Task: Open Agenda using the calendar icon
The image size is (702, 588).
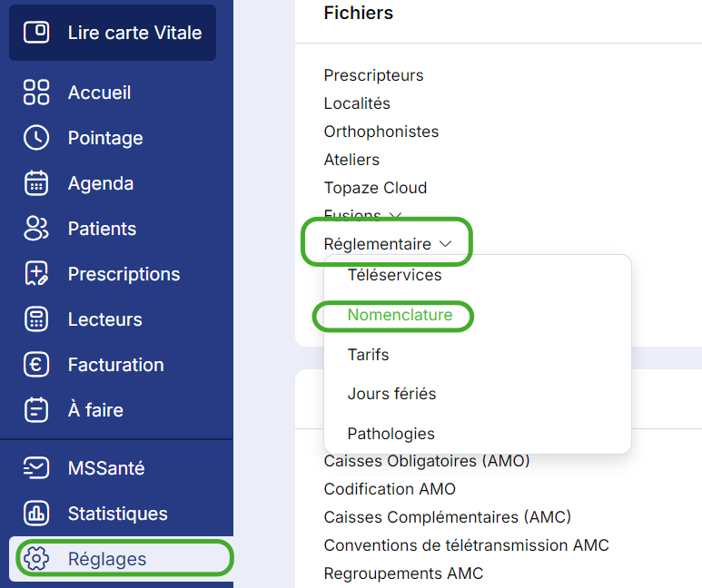Action: click(x=36, y=183)
